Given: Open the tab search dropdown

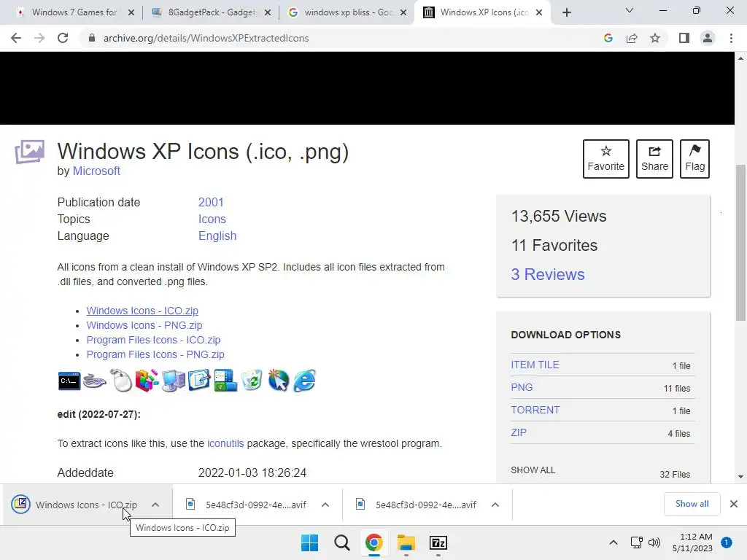Looking at the screenshot, I should (x=630, y=10).
